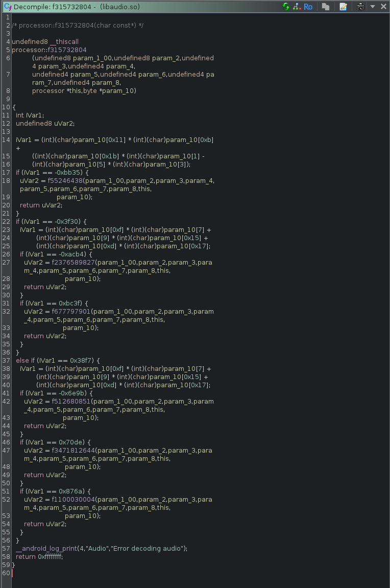Open the edit signature pencil icon
This screenshot has width=390, height=588.
tap(343, 7)
